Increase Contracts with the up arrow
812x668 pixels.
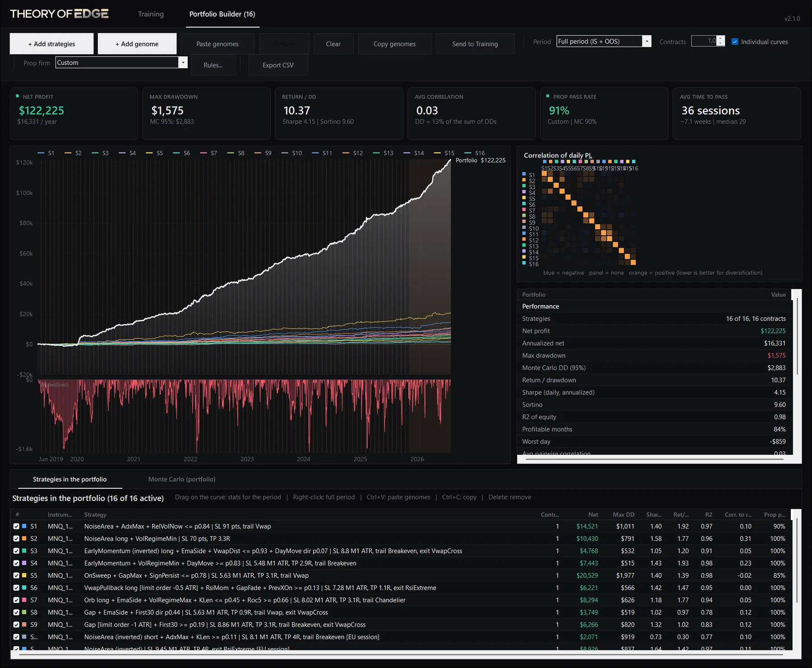[x=720, y=38]
